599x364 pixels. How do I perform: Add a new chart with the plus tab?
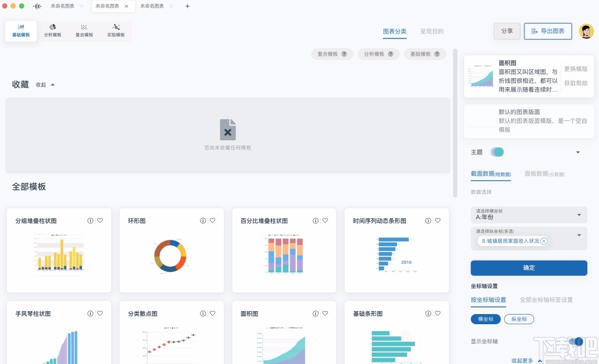point(187,6)
